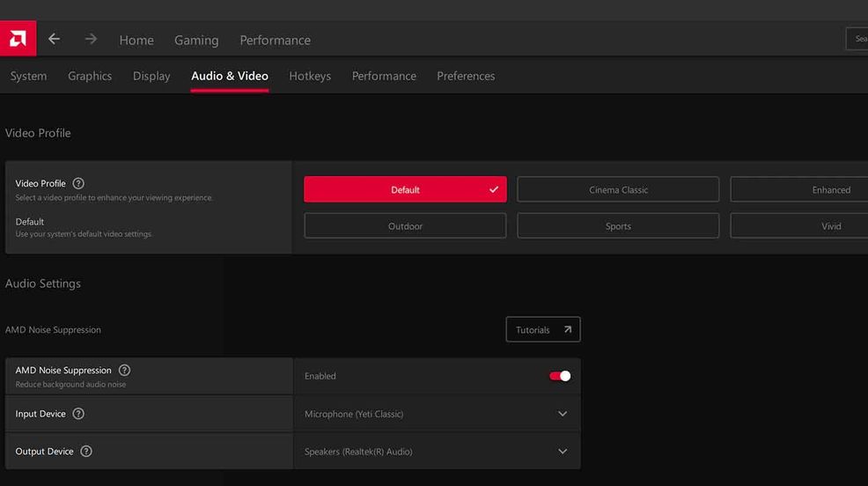Switch to the Display tab
This screenshot has width=868, height=486.
pyautogui.click(x=151, y=76)
